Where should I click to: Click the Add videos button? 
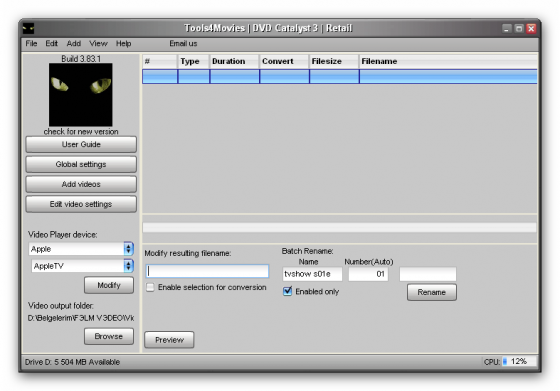81,184
